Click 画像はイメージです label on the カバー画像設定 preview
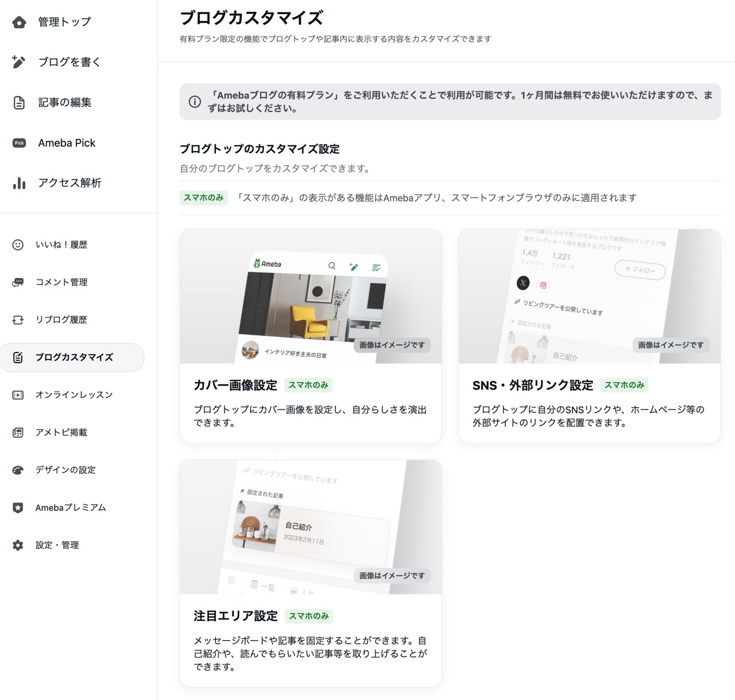Screen dimensions: 735x700 [392, 345]
